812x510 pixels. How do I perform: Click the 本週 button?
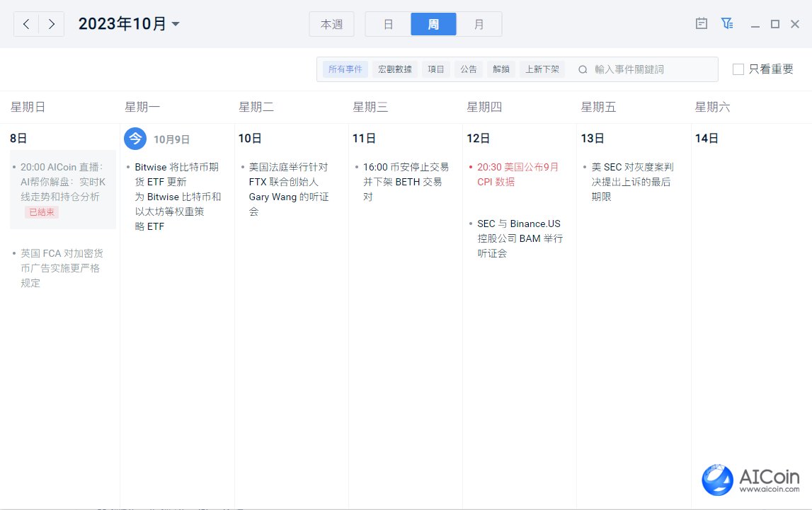coord(331,24)
